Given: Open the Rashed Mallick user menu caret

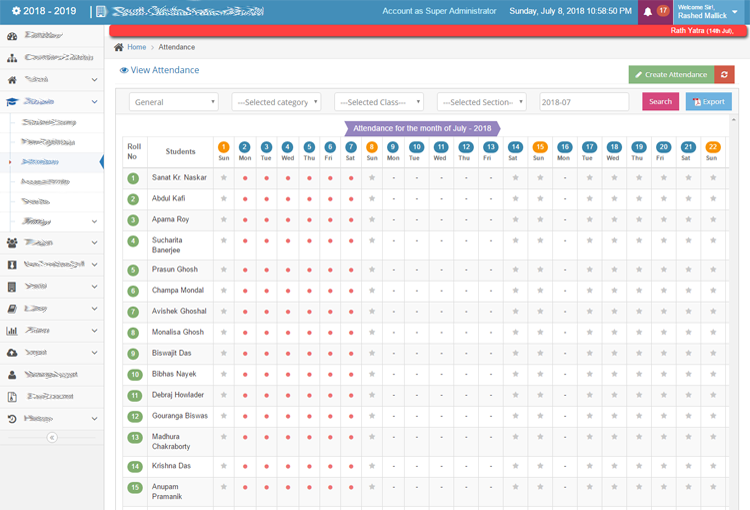Looking at the screenshot, I should coord(735,12).
